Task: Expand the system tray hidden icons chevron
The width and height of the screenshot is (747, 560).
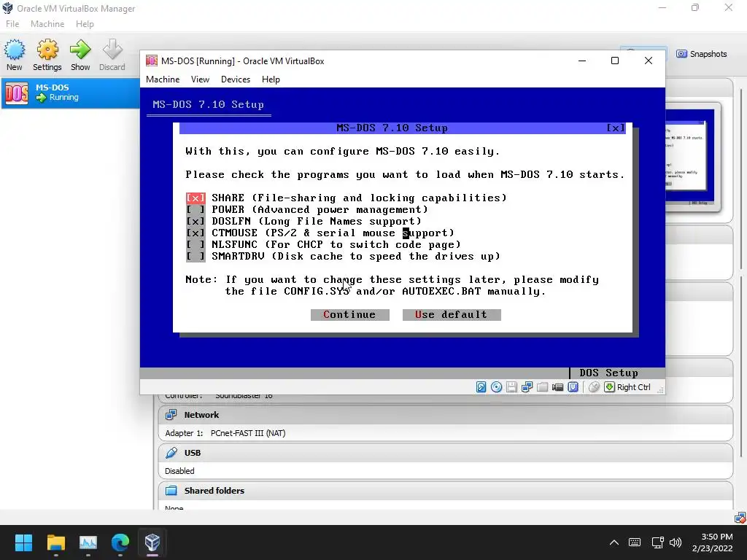Action: [x=614, y=542]
